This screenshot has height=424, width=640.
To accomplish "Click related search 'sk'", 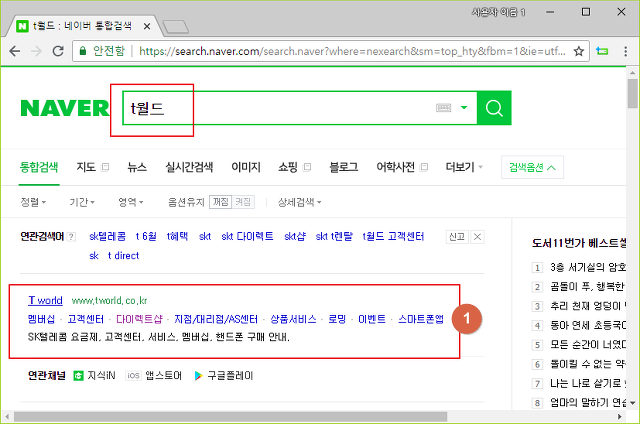I will [94, 255].
